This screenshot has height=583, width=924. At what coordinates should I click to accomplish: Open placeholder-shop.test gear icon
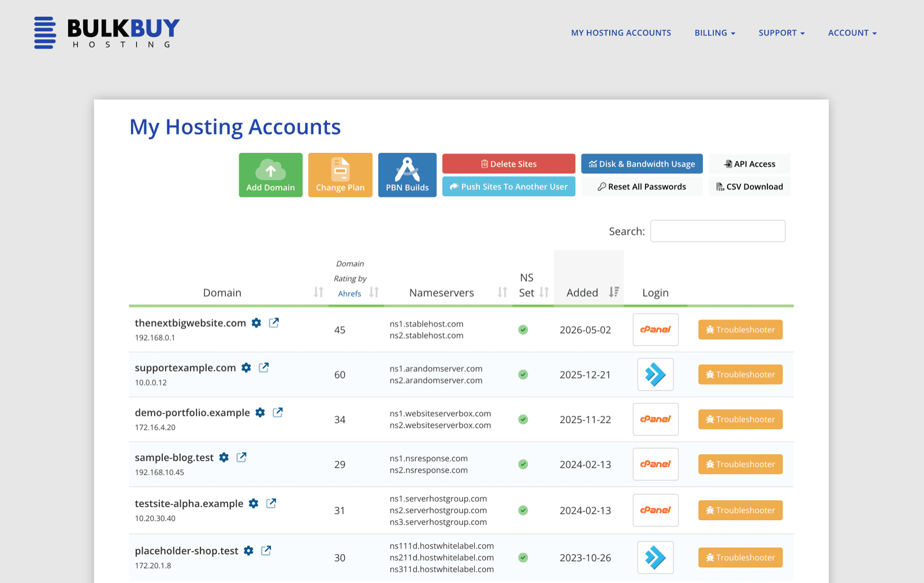(248, 551)
